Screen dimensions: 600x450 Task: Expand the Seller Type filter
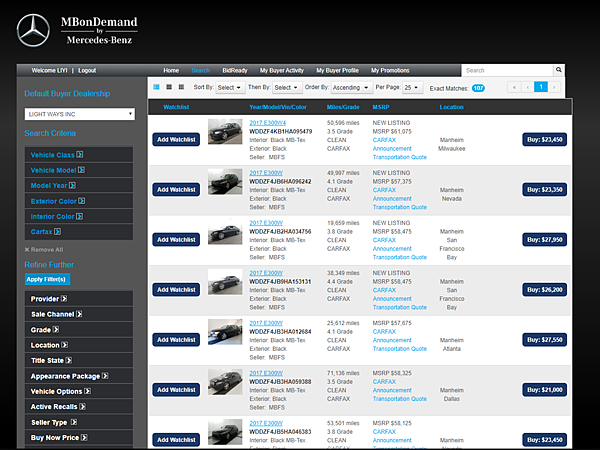click(x=79, y=422)
